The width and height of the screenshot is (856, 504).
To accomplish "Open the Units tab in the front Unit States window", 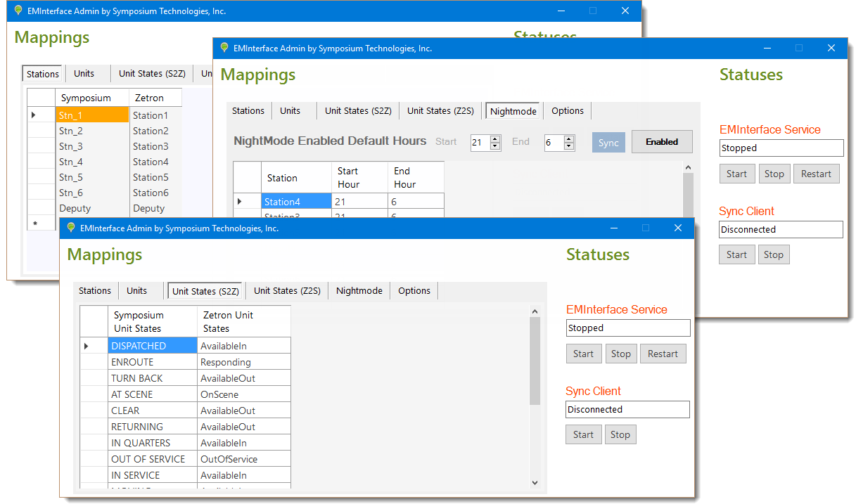I will pos(137,291).
